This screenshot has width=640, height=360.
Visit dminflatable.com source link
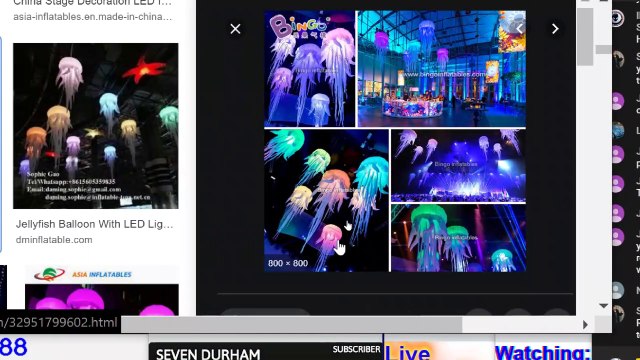pos(54,240)
